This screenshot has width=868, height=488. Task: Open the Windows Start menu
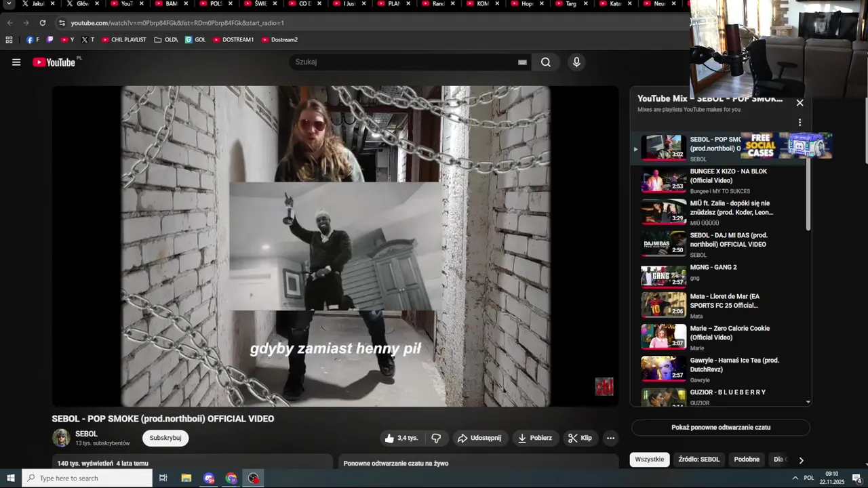pos(11,479)
